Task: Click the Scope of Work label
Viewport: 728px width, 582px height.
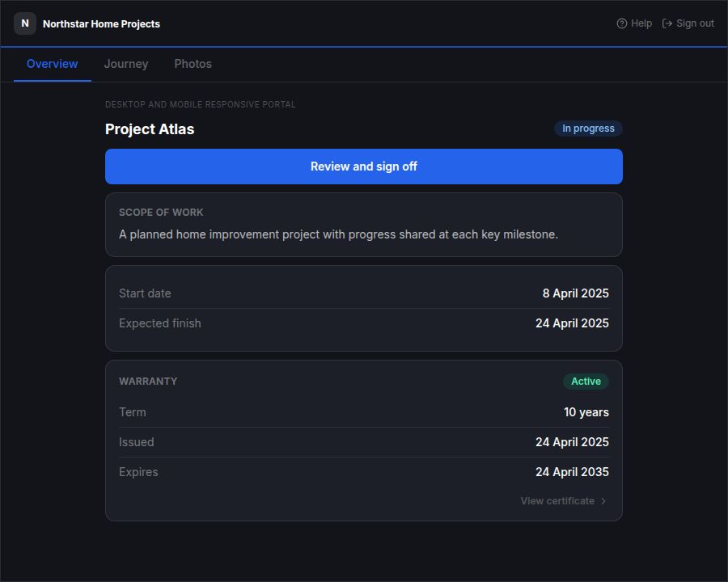Action: pos(161,213)
